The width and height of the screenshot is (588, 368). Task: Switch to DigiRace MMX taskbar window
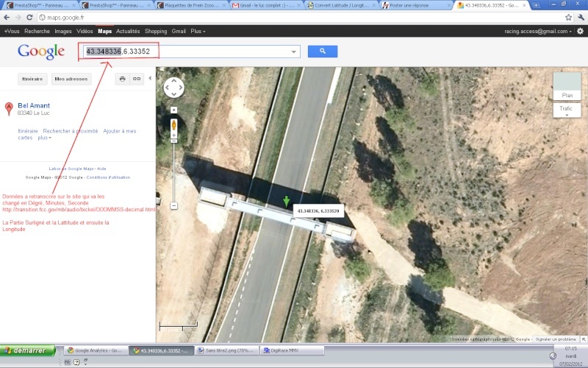pyautogui.click(x=292, y=350)
